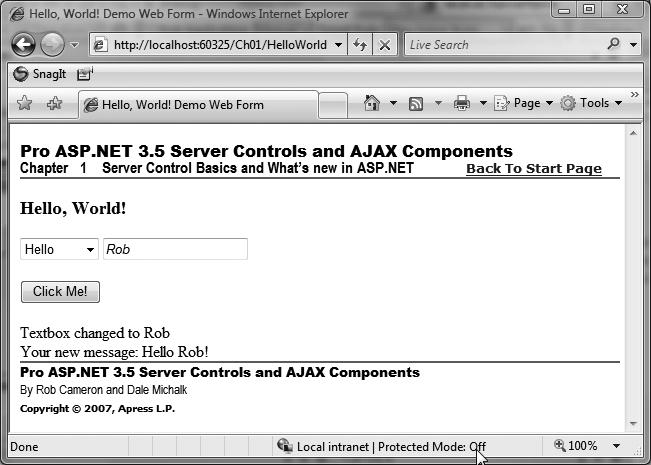This screenshot has height=465, width=651.
Task: Click the Copyright 2007, Apress L.P. text
Action: coord(98,409)
